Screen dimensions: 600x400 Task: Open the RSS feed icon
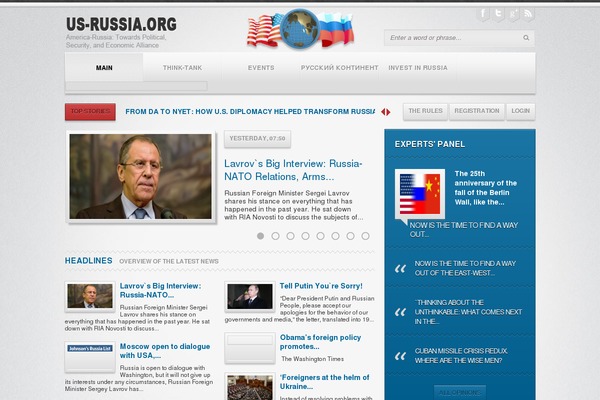click(x=528, y=14)
